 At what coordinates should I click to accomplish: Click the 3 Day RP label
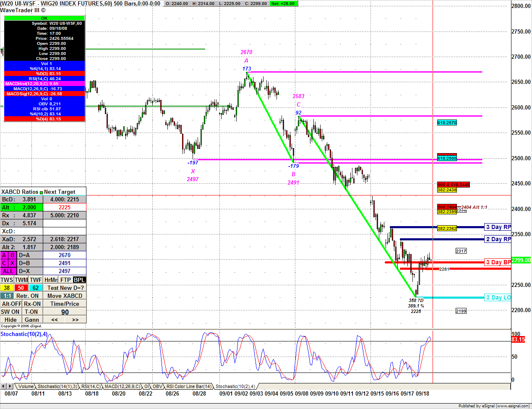(498, 227)
